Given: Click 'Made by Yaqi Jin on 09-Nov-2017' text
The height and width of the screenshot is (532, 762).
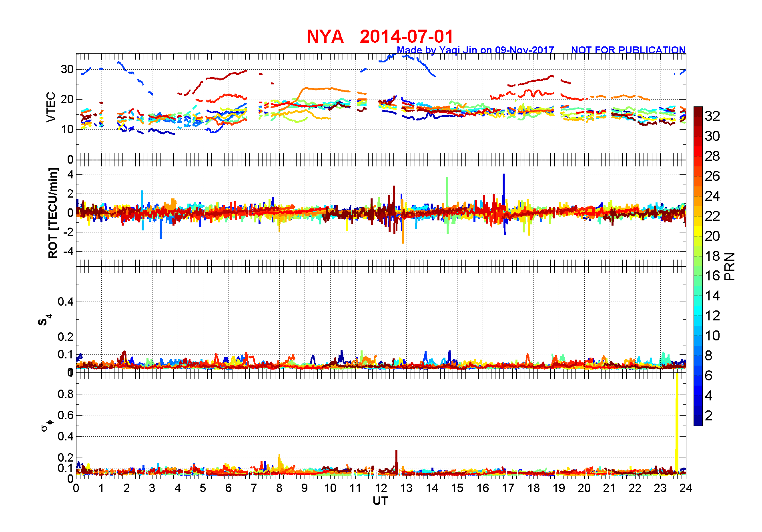Looking at the screenshot, I should point(475,50).
